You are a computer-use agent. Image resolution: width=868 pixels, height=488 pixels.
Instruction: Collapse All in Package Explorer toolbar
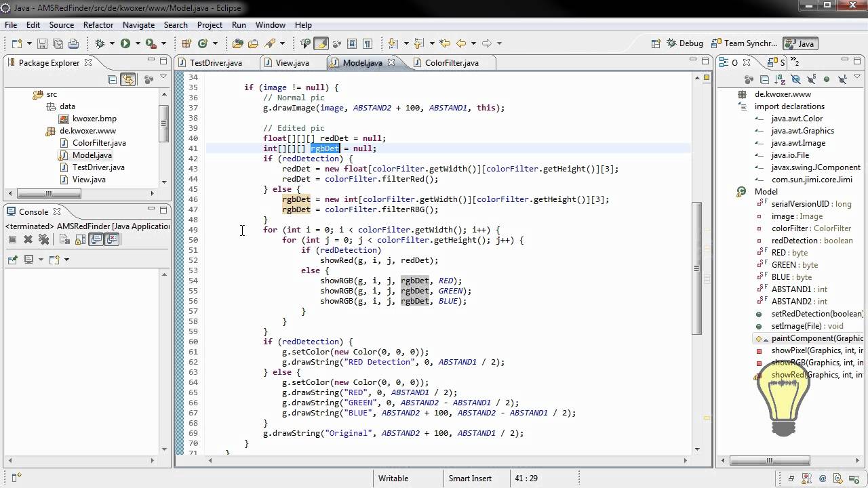point(113,79)
